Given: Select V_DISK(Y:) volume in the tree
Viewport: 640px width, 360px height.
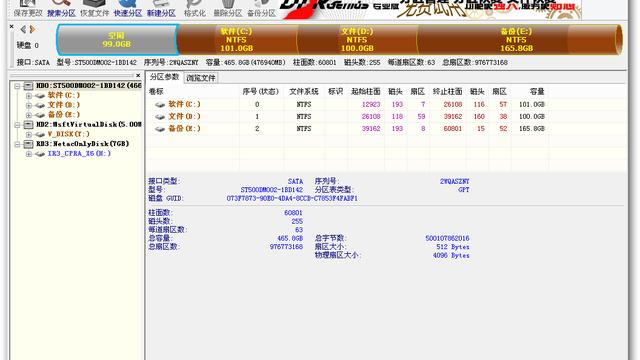Looking at the screenshot, I should click(68, 134).
